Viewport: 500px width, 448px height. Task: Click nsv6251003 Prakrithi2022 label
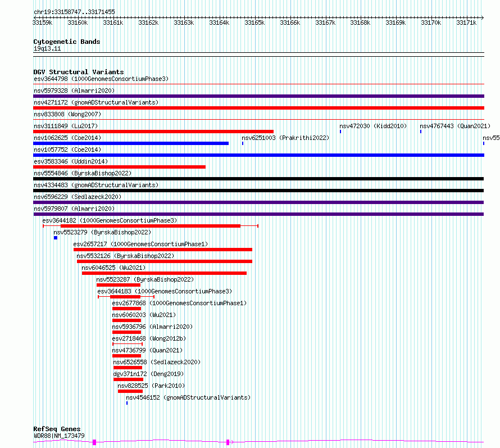285,138
